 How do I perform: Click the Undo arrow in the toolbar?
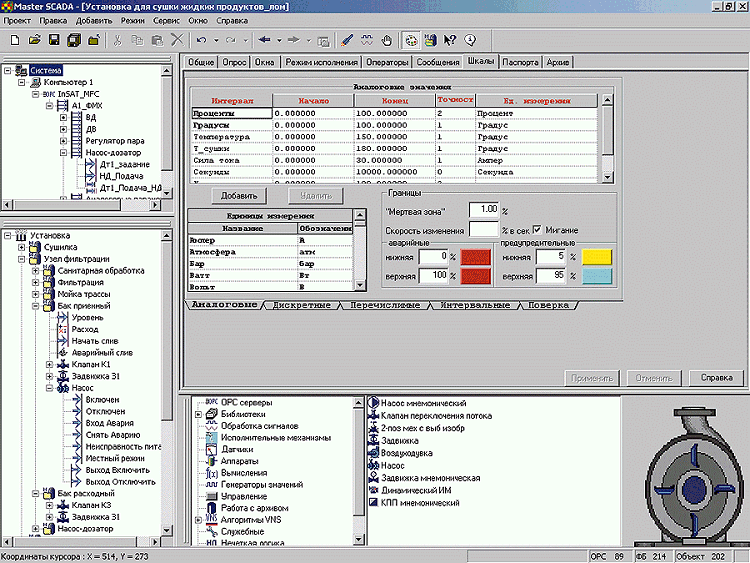201,40
